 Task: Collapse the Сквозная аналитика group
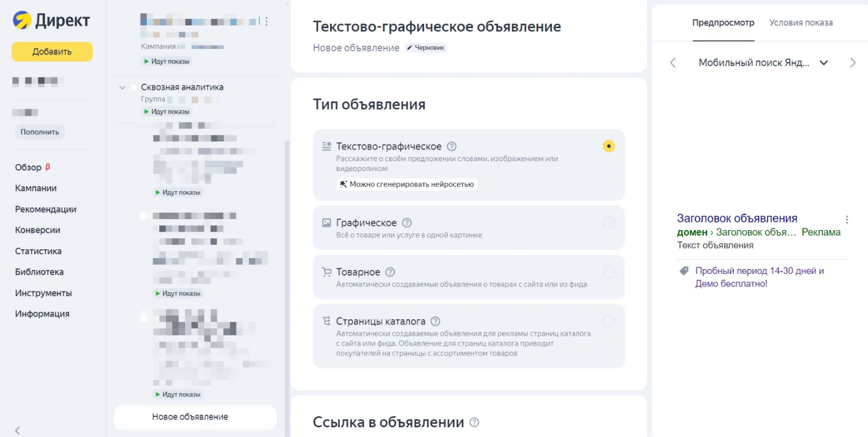click(x=122, y=87)
